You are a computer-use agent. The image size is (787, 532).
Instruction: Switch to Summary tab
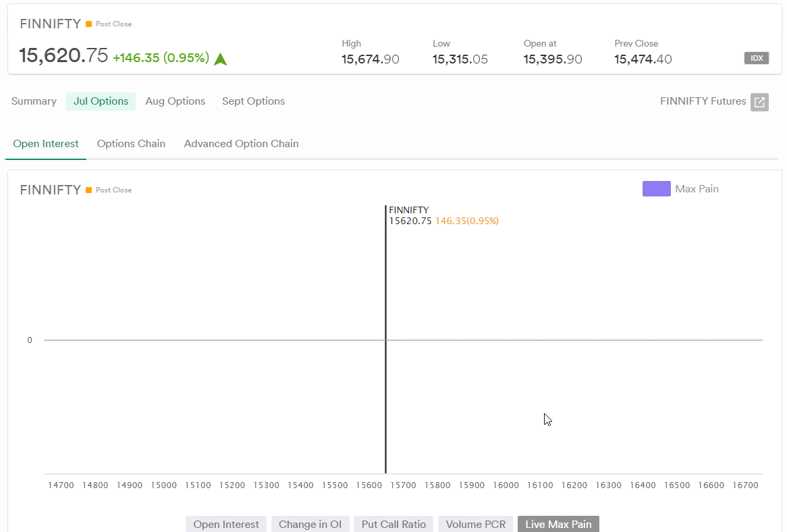(34, 101)
